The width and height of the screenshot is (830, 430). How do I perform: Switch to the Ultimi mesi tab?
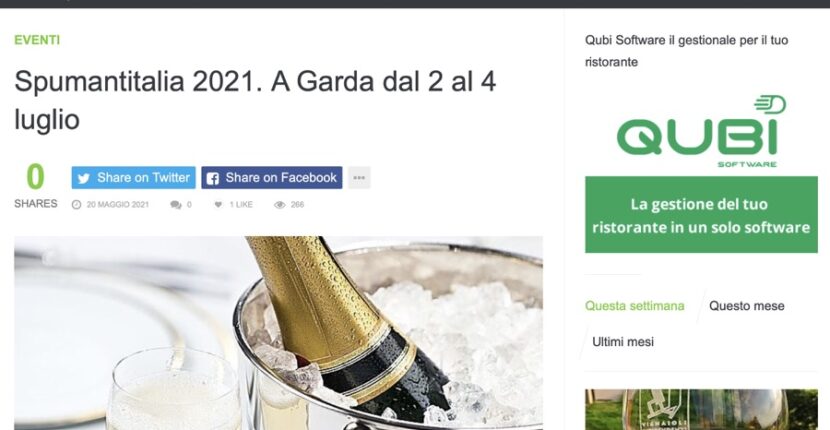pos(623,342)
